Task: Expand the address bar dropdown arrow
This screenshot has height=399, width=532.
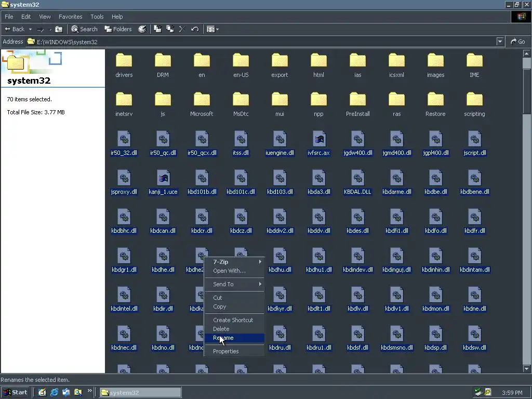Action: (x=500, y=42)
